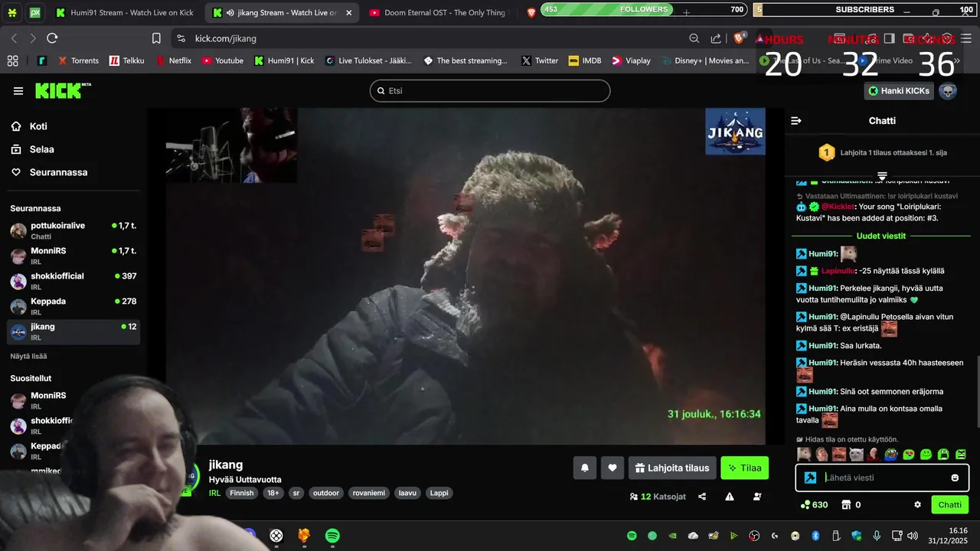Click browser back arrow

tap(14, 38)
